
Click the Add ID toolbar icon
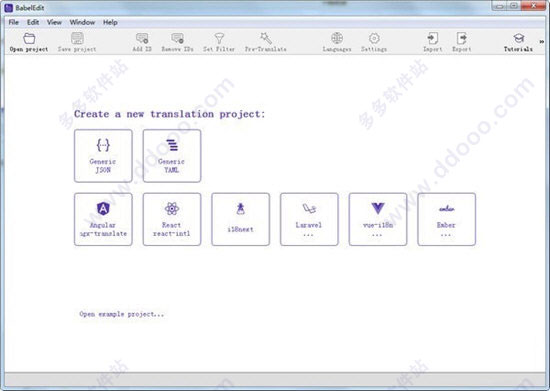point(142,42)
